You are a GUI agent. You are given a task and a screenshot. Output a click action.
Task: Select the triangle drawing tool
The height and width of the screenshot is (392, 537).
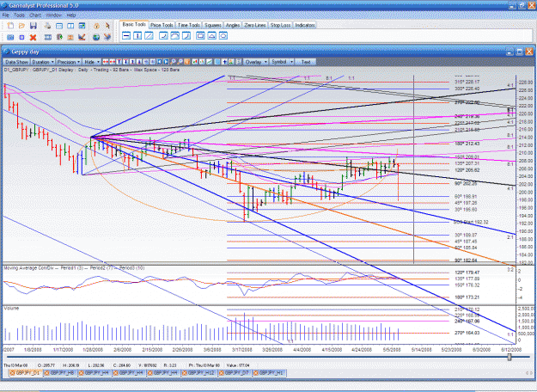click(212, 35)
